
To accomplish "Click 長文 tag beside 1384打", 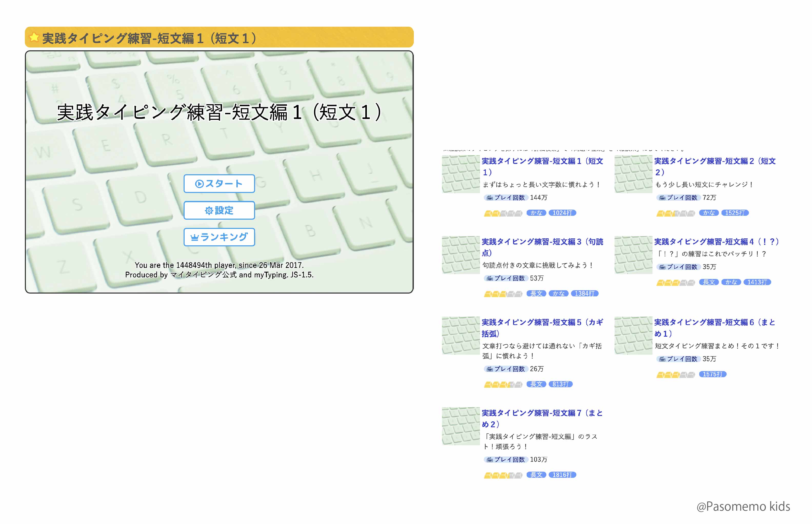I will pos(536,293).
